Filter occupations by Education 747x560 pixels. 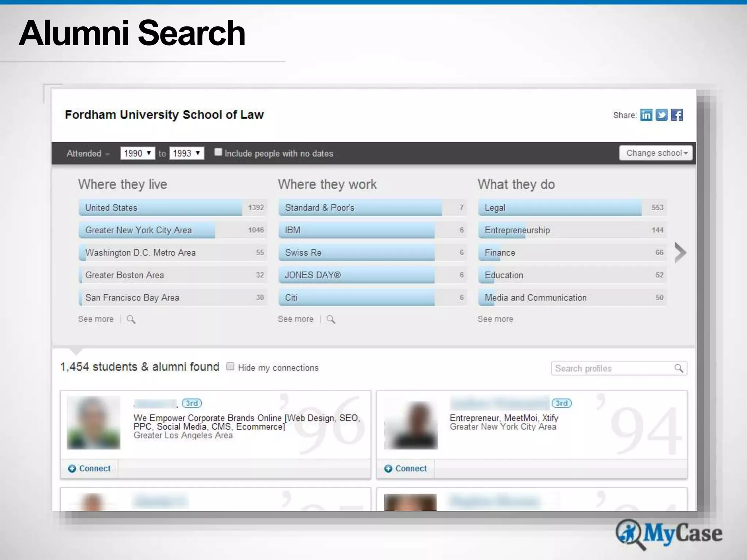(x=573, y=275)
